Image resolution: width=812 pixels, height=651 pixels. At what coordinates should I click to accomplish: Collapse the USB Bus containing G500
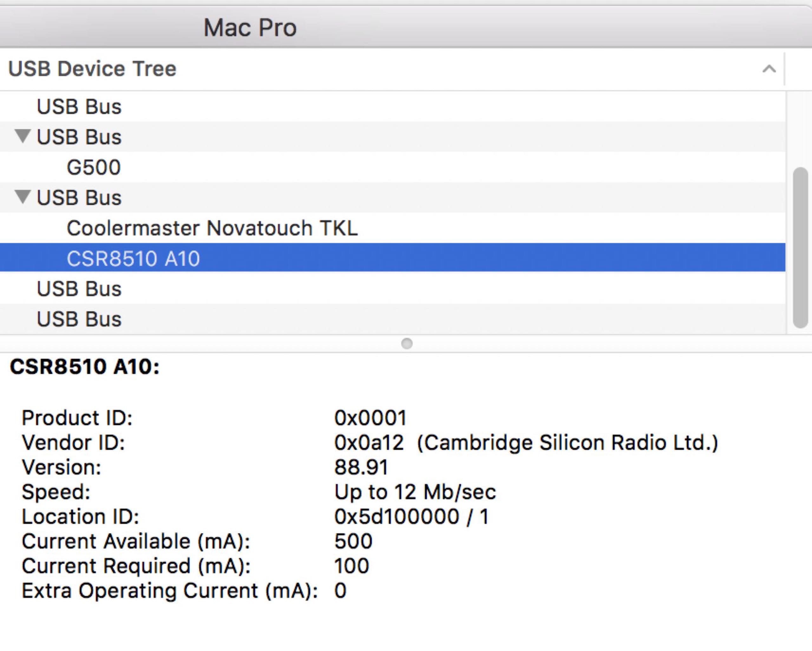click(23, 136)
